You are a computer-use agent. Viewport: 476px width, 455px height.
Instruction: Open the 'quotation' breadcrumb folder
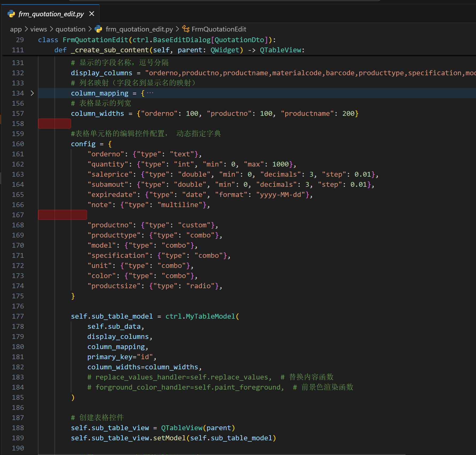point(70,29)
